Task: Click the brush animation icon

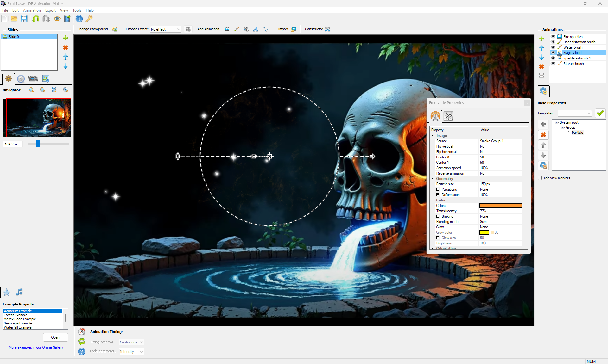Action: click(237, 29)
